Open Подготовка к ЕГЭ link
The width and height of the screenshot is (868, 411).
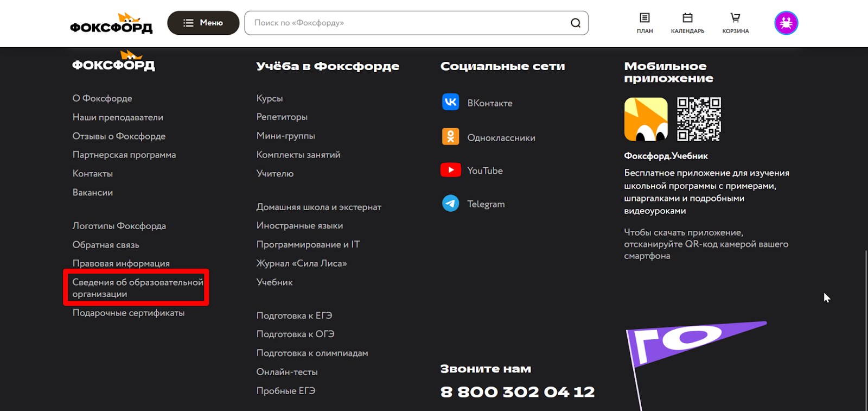294,315
